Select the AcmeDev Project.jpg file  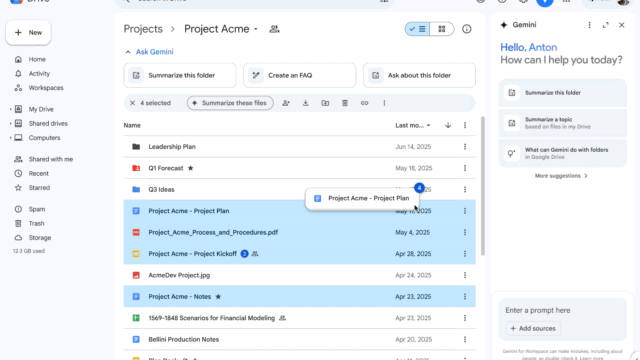(300, 276)
